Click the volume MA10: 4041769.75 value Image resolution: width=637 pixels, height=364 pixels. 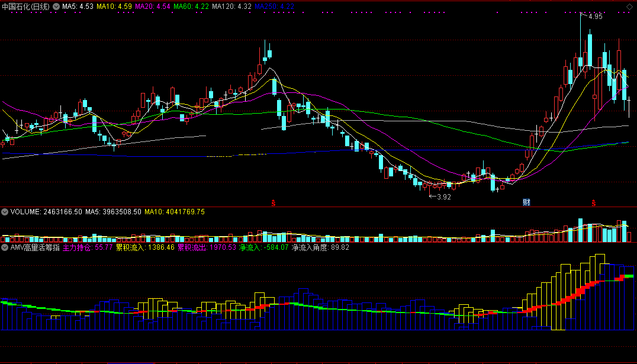coord(175,212)
